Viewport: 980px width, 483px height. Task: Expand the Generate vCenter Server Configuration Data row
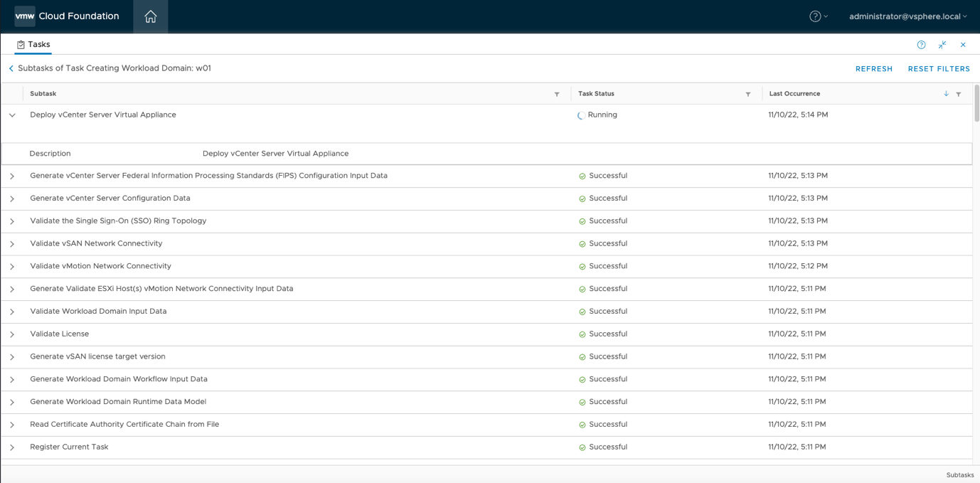click(x=12, y=198)
